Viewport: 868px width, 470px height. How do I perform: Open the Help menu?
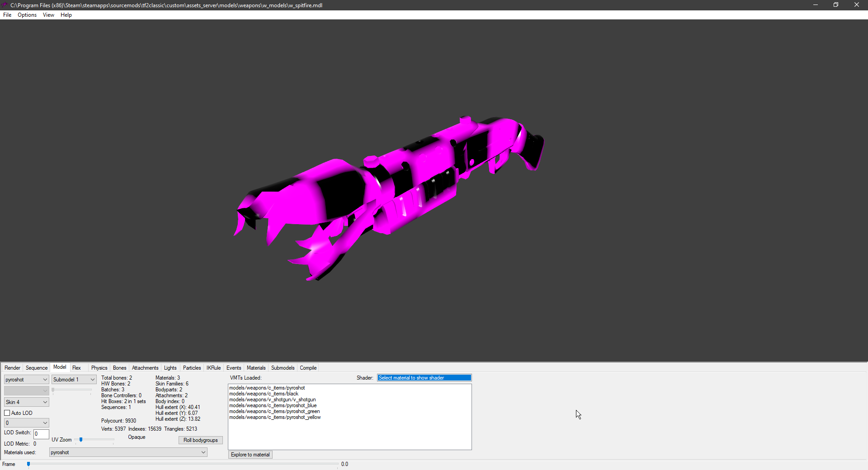point(66,15)
